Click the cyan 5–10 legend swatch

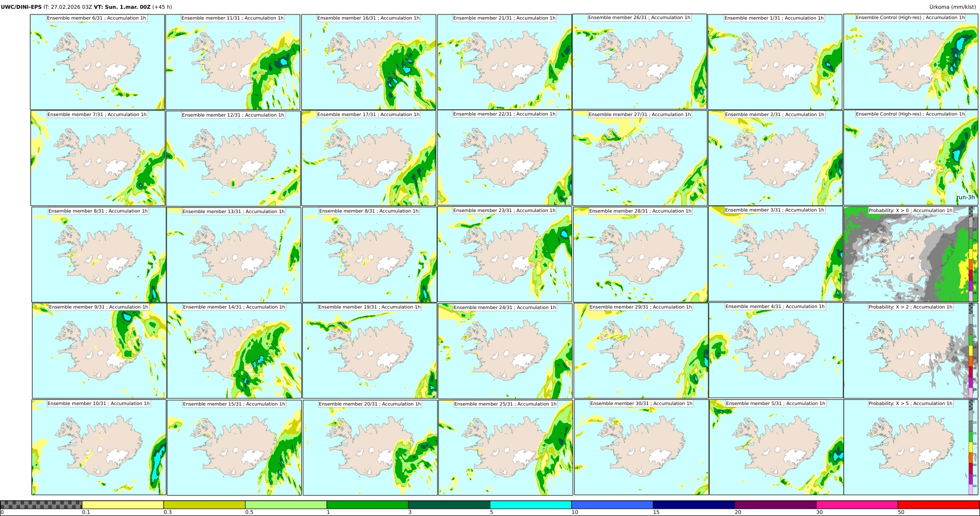tap(531, 505)
